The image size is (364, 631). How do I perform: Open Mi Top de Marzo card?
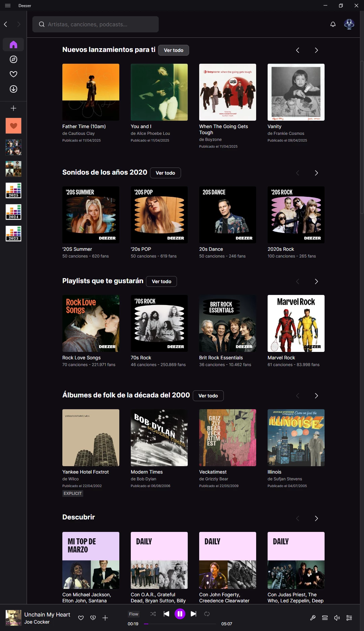coord(91,560)
